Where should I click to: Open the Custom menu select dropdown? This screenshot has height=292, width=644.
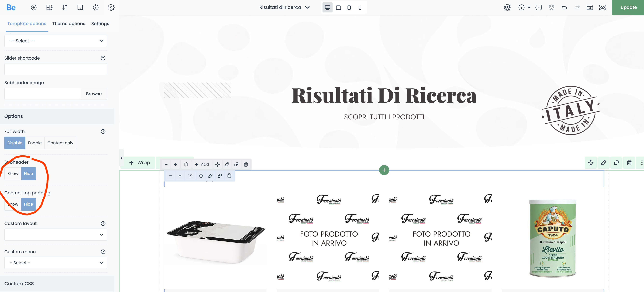click(55, 263)
